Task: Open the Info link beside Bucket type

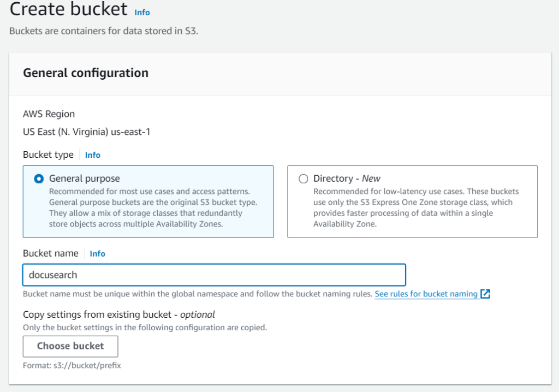Action: 93,155
